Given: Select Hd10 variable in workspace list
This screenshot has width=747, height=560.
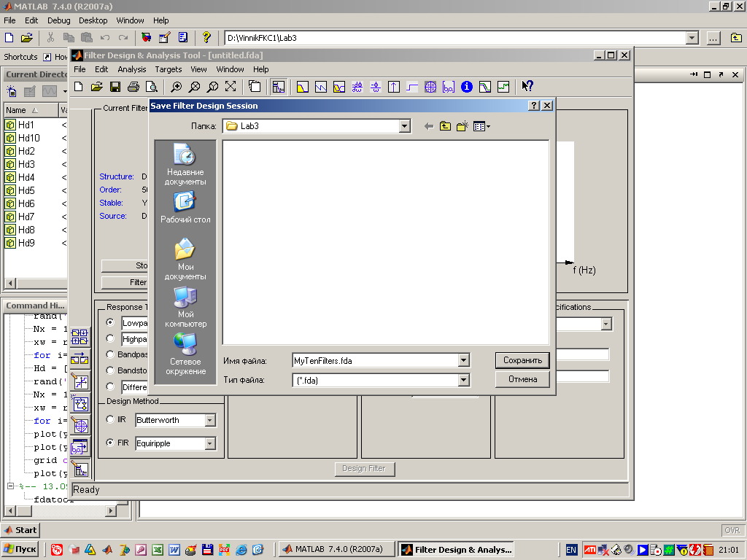Looking at the screenshot, I should click(29, 138).
